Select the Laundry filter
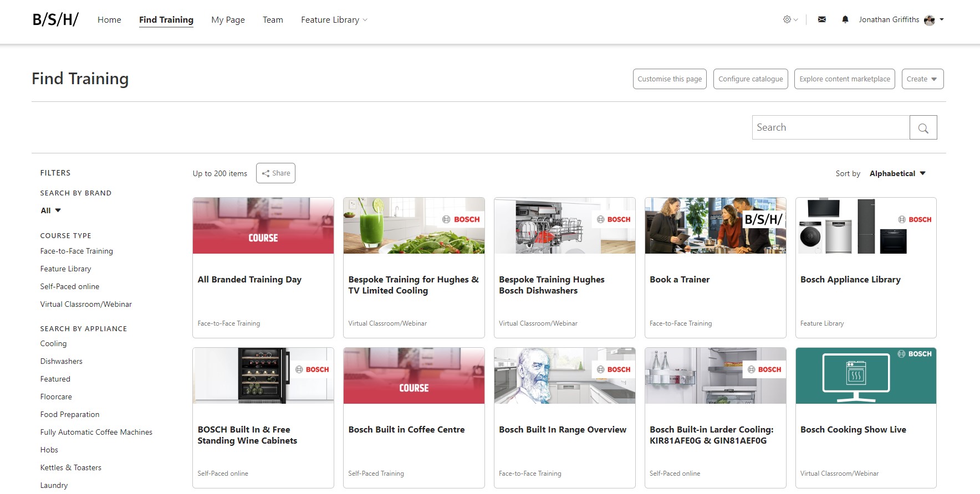 (54, 485)
